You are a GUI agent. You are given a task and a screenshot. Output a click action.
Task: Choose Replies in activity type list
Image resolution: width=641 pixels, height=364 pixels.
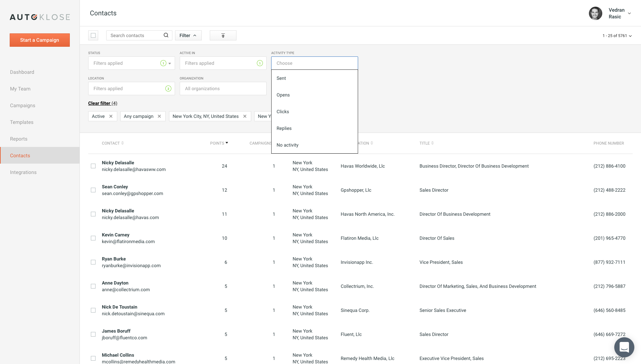pyautogui.click(x=284, y=128)
